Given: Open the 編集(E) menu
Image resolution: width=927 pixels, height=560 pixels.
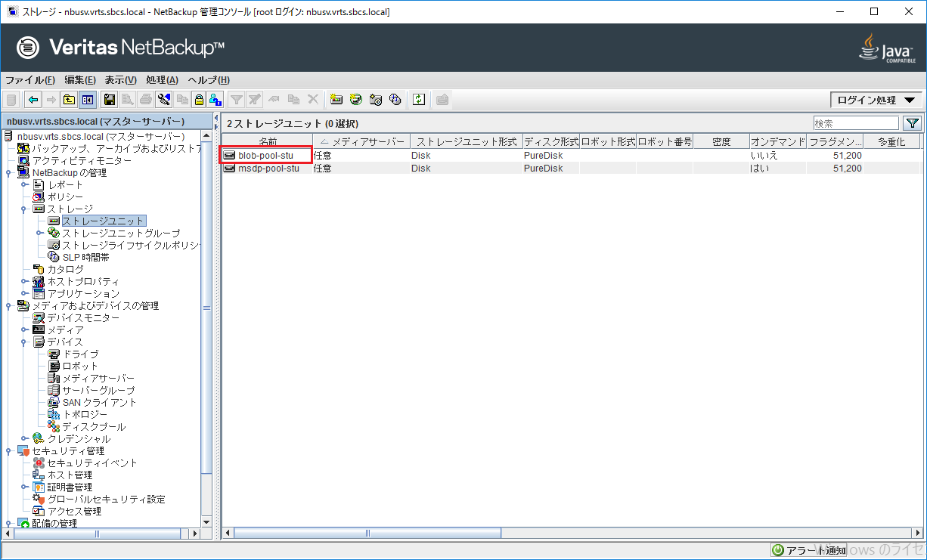Looking at the screenshot, I should (x=80, y=80).
